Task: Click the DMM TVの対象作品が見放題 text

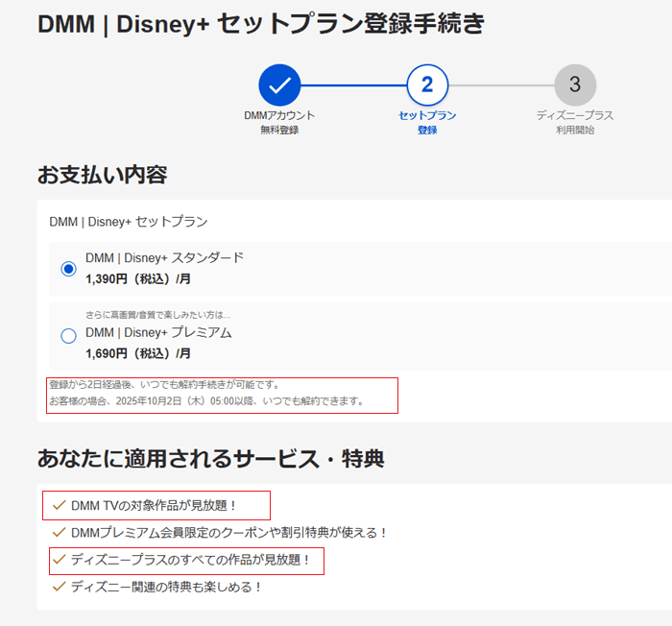Action: 153,505
